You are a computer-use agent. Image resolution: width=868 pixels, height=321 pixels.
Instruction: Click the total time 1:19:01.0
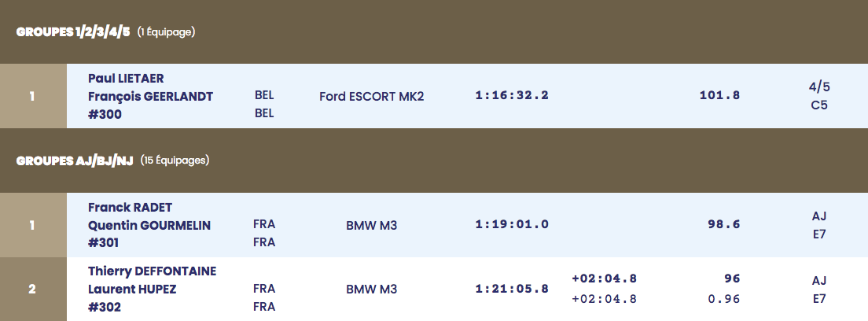coord(512,224)
